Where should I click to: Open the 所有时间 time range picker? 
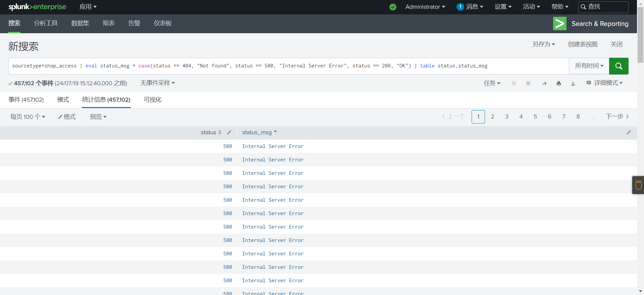[589, 66]
